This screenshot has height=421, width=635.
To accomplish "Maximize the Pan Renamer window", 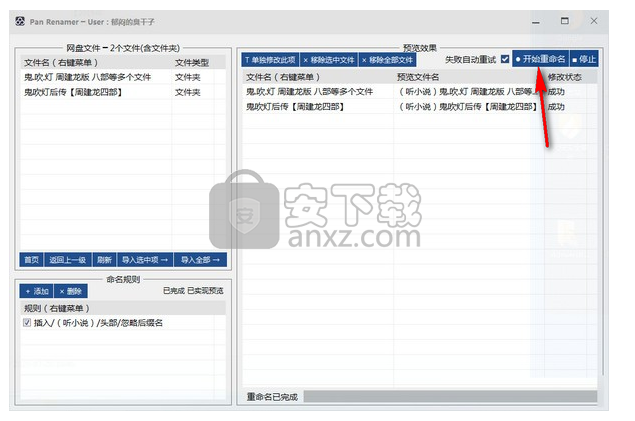I will point(565,21).
